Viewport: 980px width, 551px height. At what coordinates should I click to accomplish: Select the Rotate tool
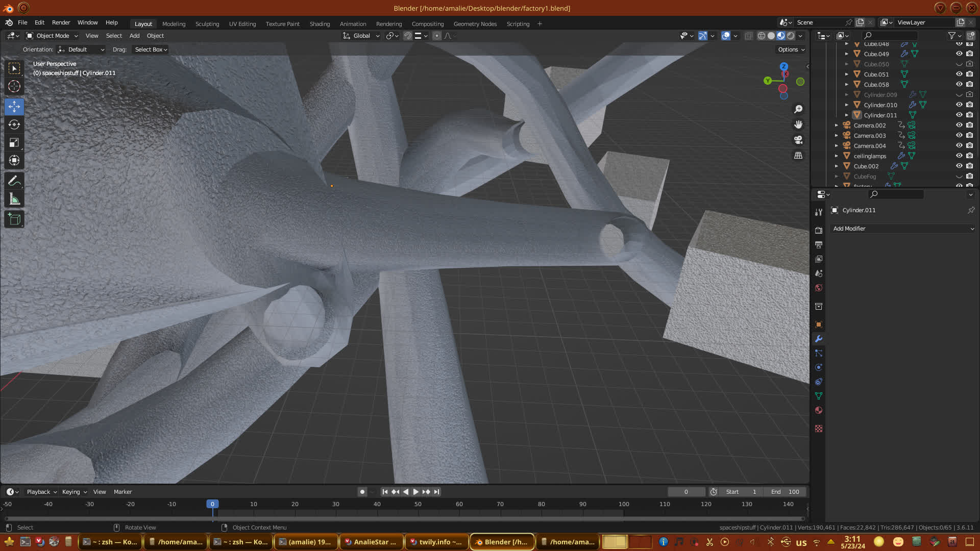point(14,124)
